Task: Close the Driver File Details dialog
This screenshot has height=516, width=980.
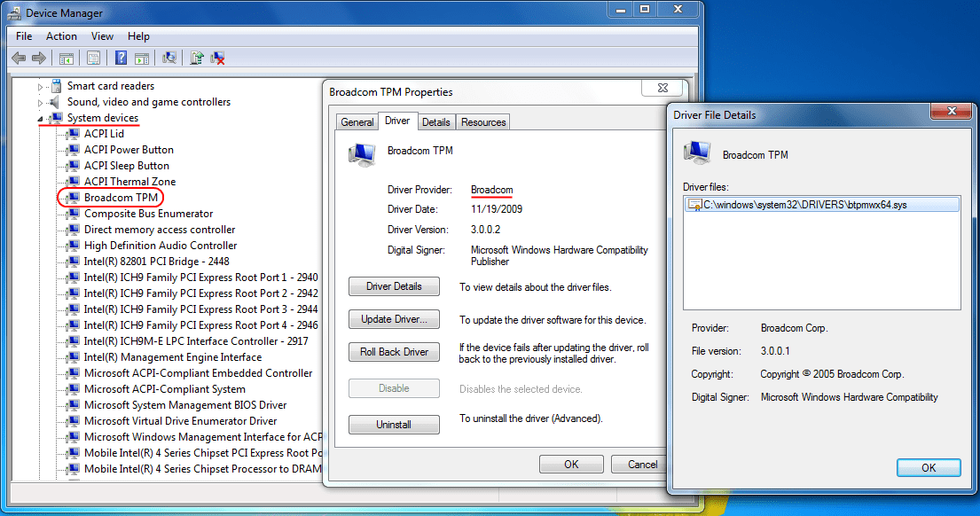Action: pyautogui.click(x=952, y=111)
